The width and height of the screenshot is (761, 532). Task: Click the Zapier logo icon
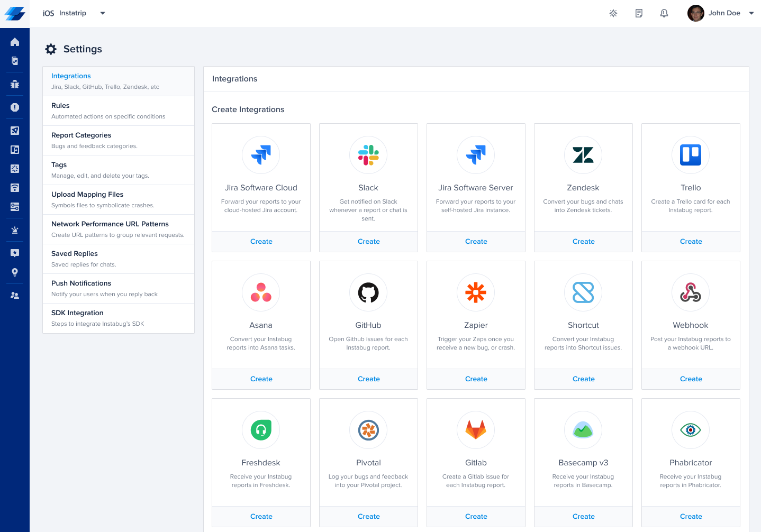pos(476,292)
